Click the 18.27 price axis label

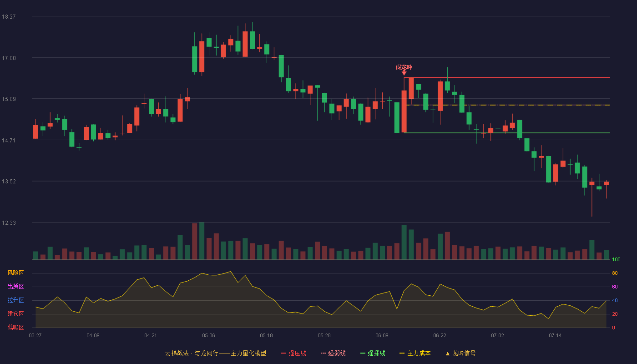9,16
